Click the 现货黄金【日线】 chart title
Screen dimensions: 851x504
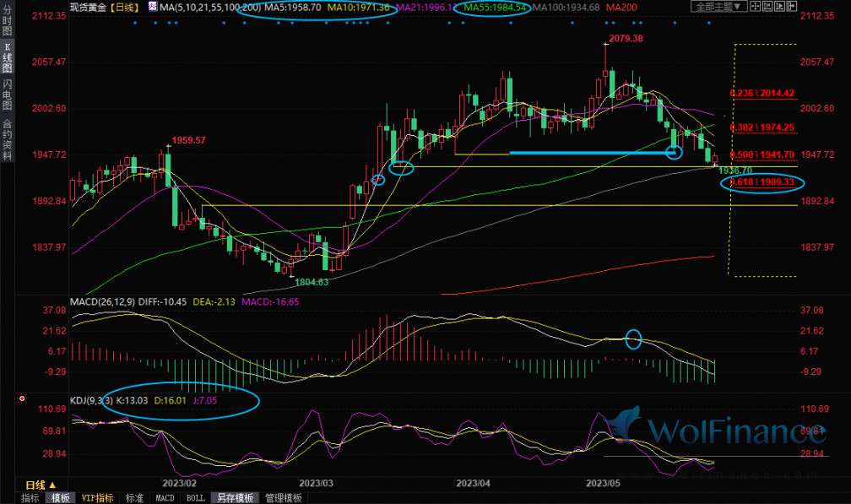click(106, 8)
